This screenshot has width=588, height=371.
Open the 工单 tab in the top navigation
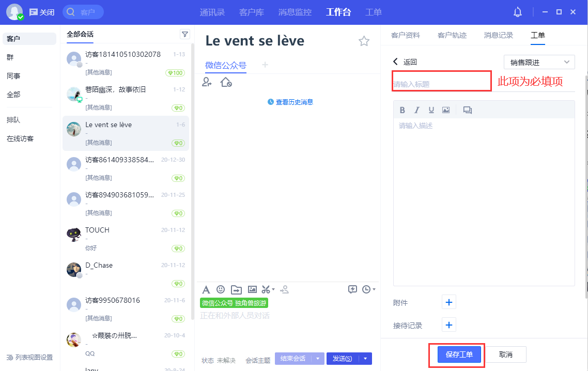click(x=374, y=12)
